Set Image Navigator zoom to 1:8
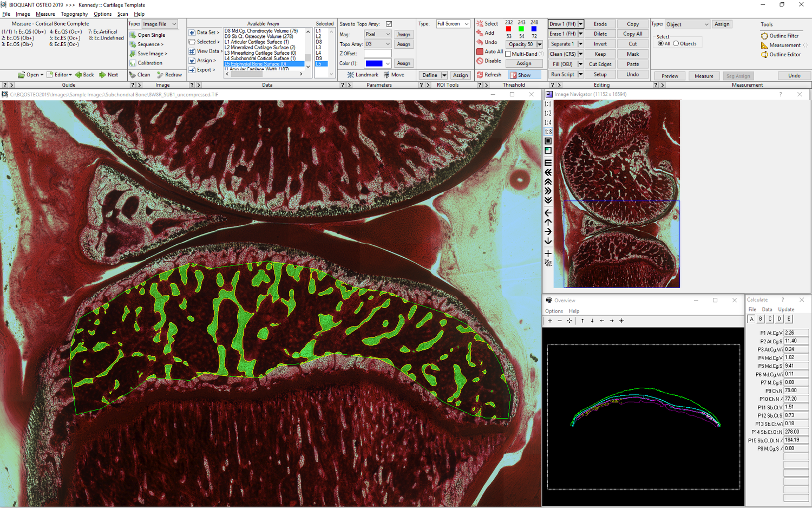This screenshot has width=812, height=508. pos(548,132)
